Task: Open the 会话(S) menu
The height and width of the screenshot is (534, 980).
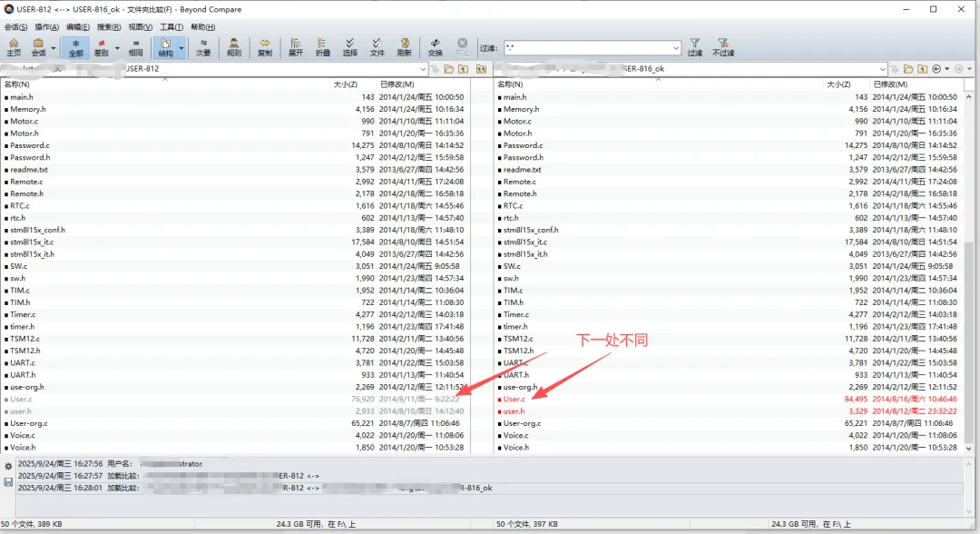Action: [x=15, y=27]
